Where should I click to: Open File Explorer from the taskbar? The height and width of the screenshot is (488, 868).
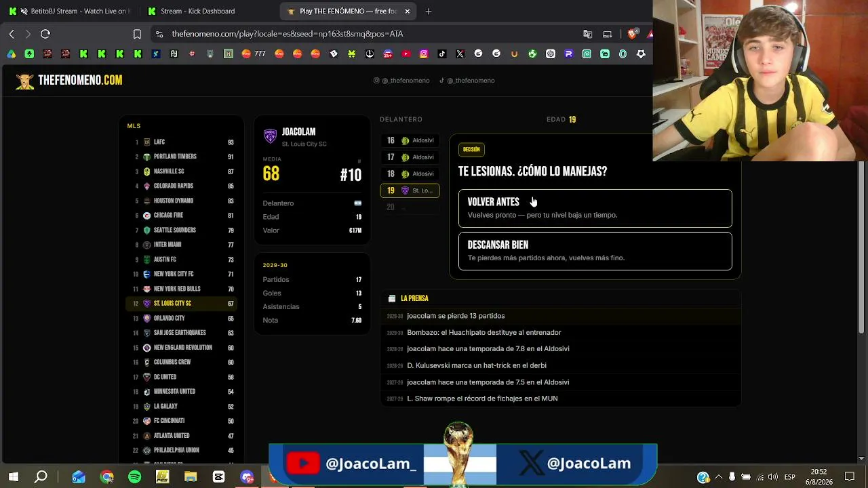click(x=191, y=477)
